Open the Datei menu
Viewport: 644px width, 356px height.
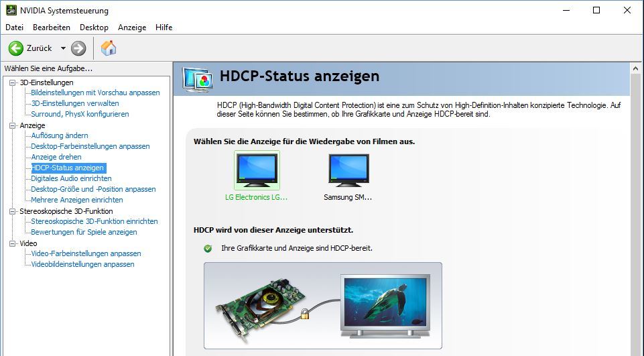pyautogui.click(x=14, y=27)
